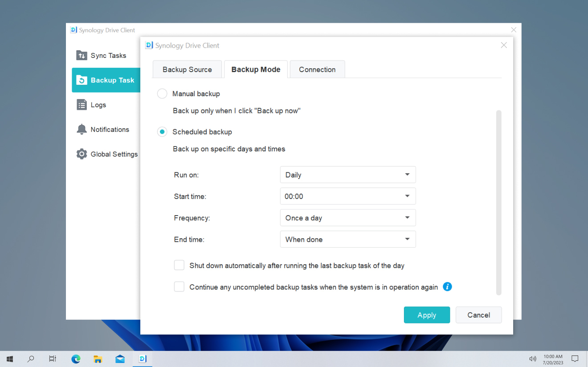Click the info icon next to uncompleted tasks option
Screen dimensions: 588x367
[447, 287]
